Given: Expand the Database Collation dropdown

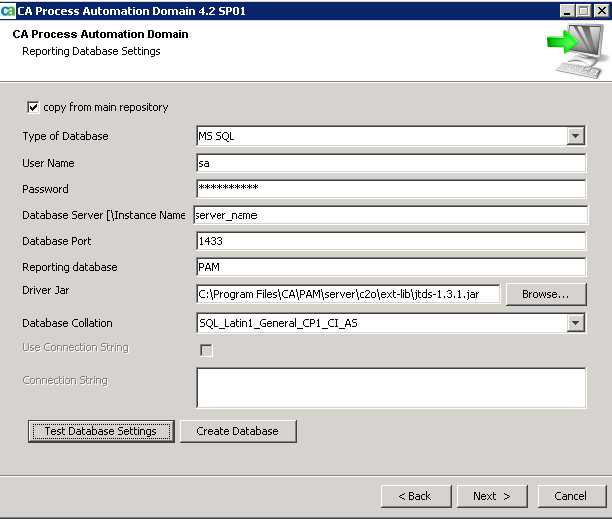Looking at the screenshot, I should point(575,322).
